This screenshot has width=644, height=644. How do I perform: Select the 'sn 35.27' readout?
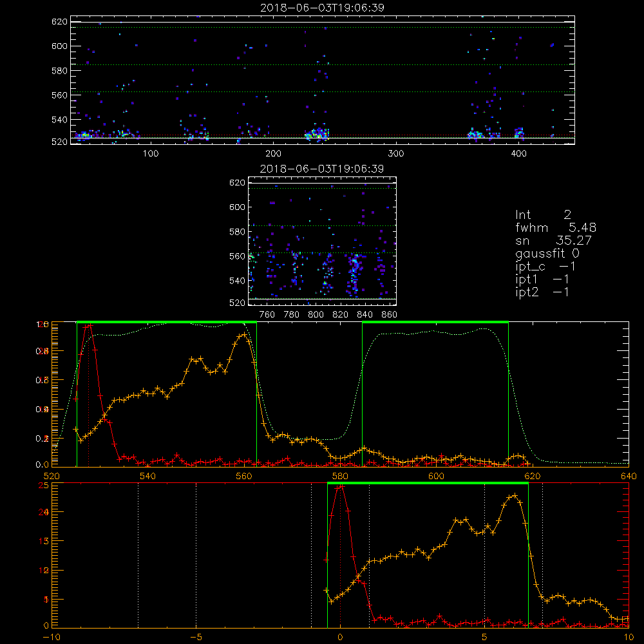(553, 240)
